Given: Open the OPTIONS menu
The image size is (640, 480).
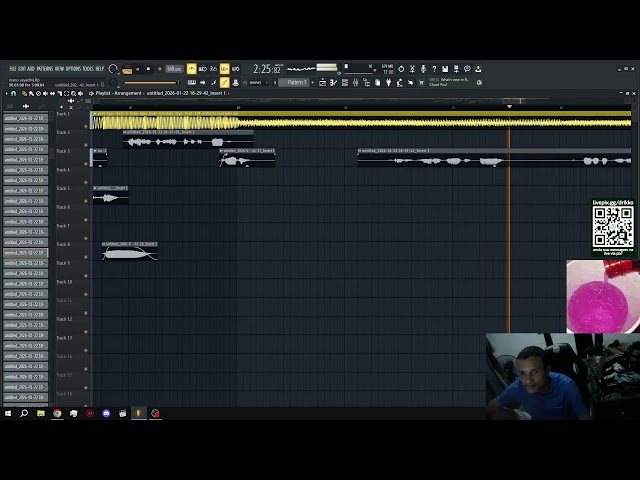Looking at the screenshot, I should (x=73, y=69).
